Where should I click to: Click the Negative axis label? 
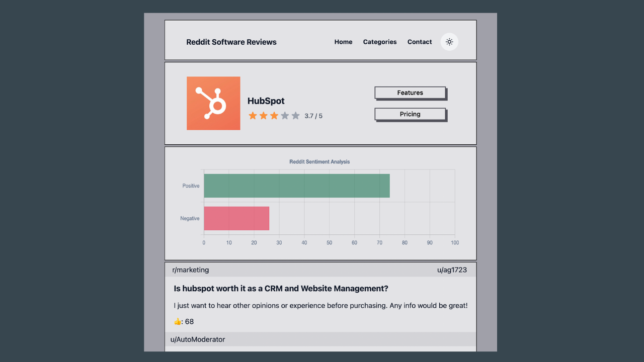pos(190,218)
